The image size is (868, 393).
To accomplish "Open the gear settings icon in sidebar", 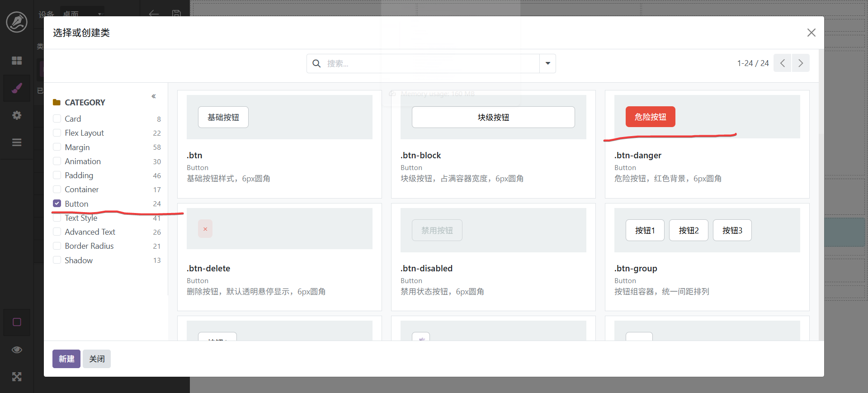I will (x=17, y=115).
